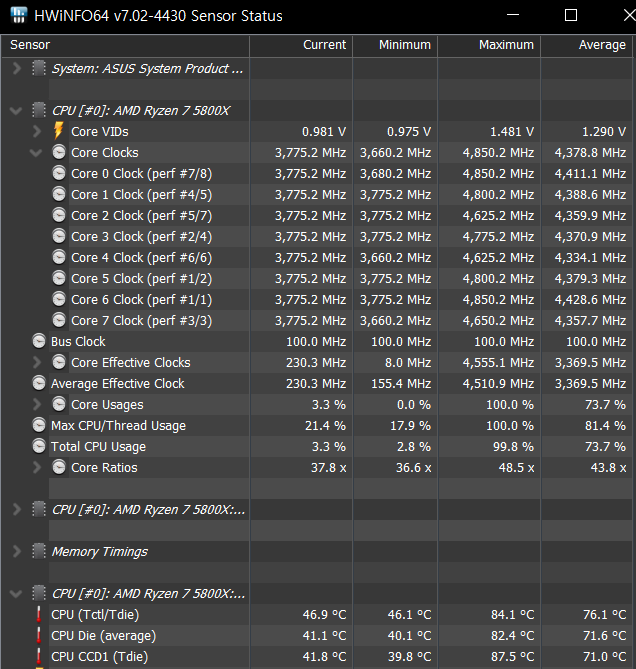Select the Bus Clock row
636x669 pixels.
(317, 342)
